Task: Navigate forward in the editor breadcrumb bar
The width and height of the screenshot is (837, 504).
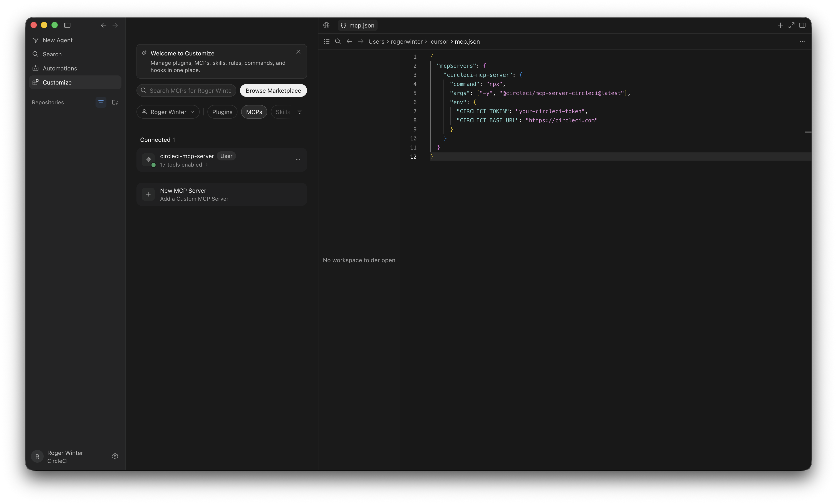Action: [x=361, y=41]
